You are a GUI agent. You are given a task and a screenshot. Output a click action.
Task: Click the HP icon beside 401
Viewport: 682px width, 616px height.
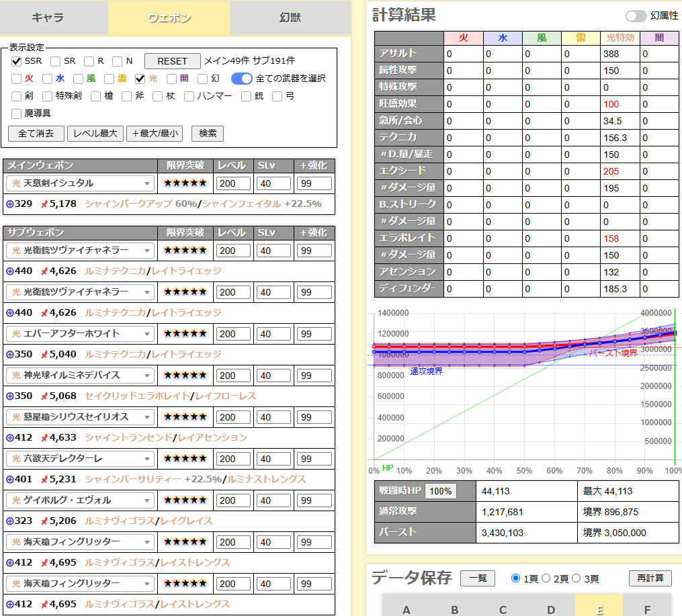coord(9,480)
